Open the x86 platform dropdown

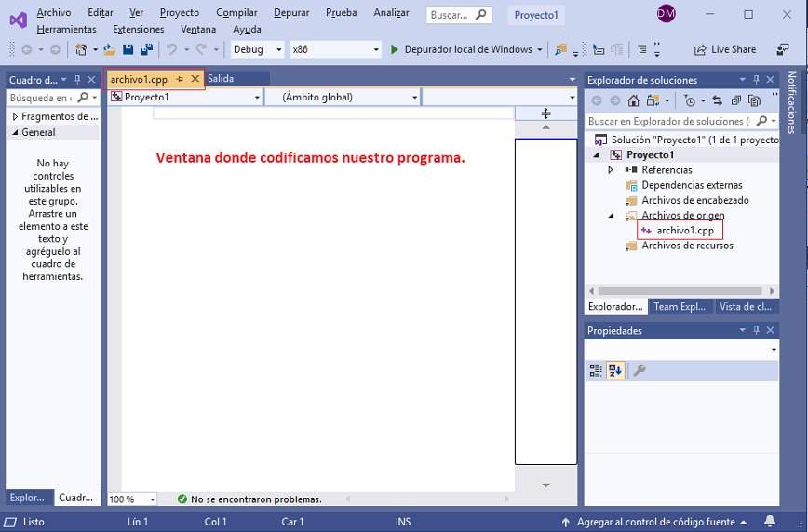(335, 49)
